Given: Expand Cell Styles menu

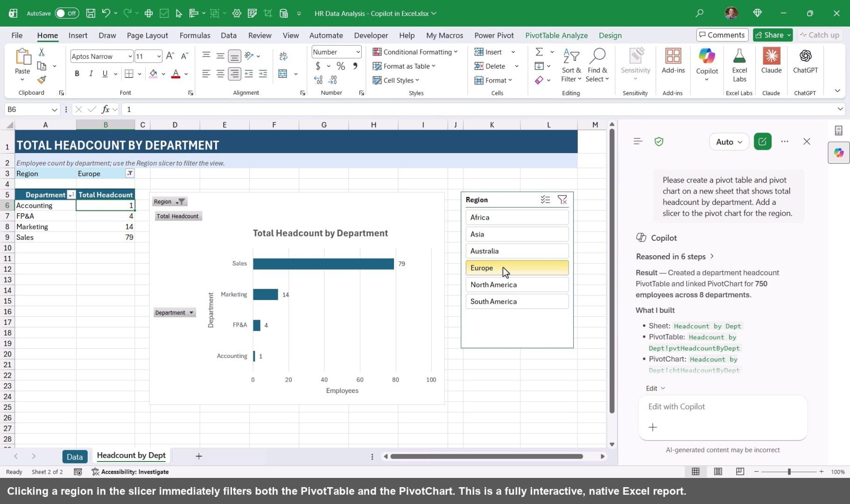Looking at the screenshot, I should [x=396, y=80].
